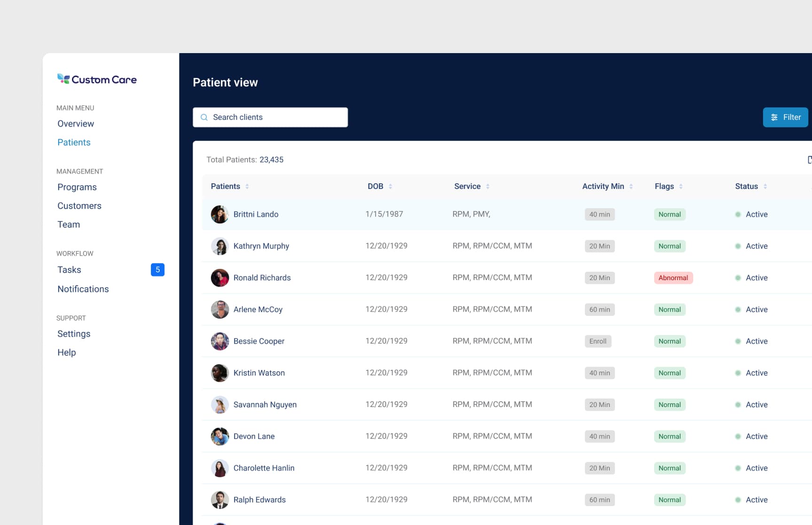This screenshot has width=812, height=525.
Task: Sort the table using the Patients column arrows
Action: coord(247,186)
